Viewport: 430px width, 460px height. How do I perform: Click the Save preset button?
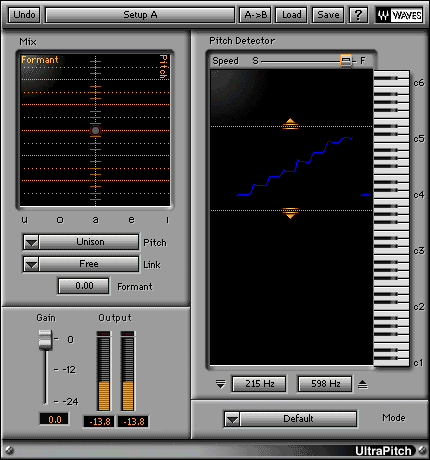(x=328, y=15)
